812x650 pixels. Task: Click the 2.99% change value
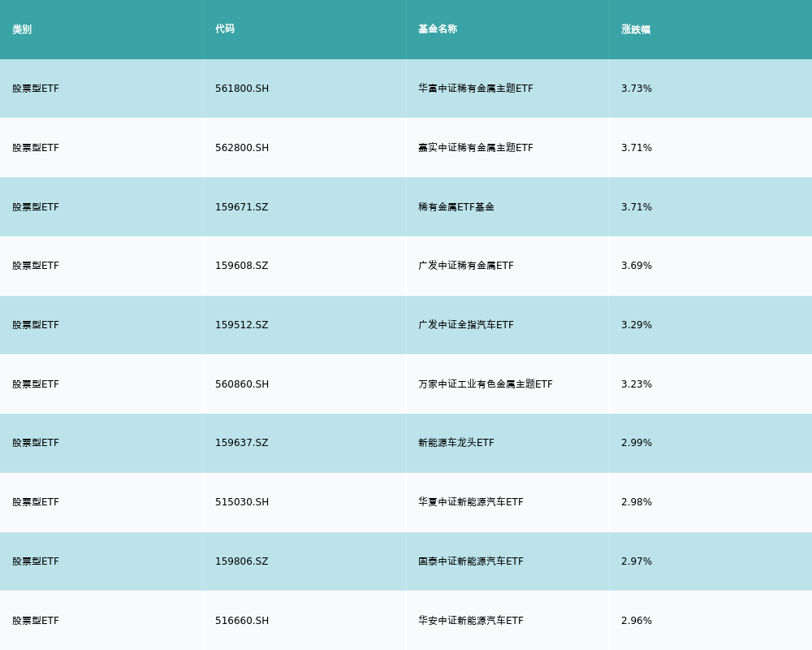click(637, 443)
